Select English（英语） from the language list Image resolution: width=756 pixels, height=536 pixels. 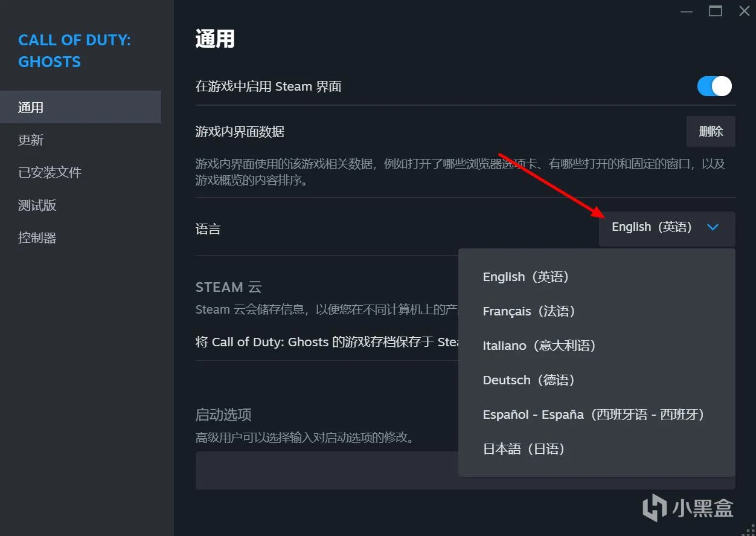point(597,277)
